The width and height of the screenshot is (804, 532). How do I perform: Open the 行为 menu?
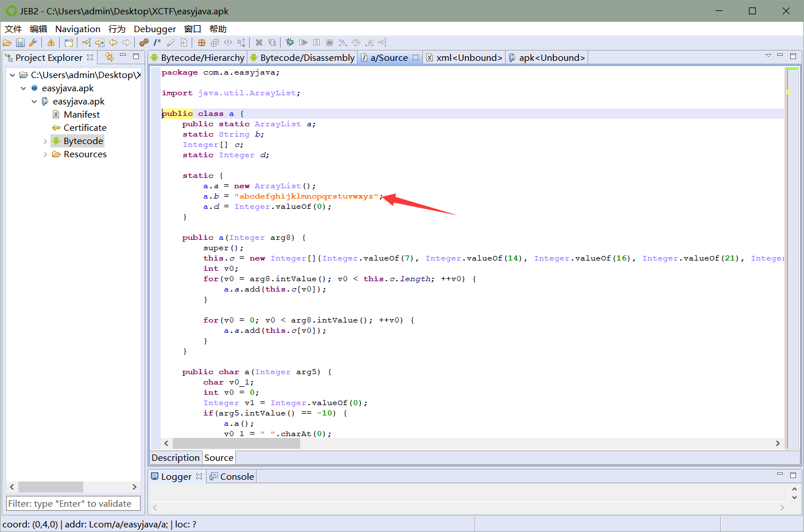point(117,29)
